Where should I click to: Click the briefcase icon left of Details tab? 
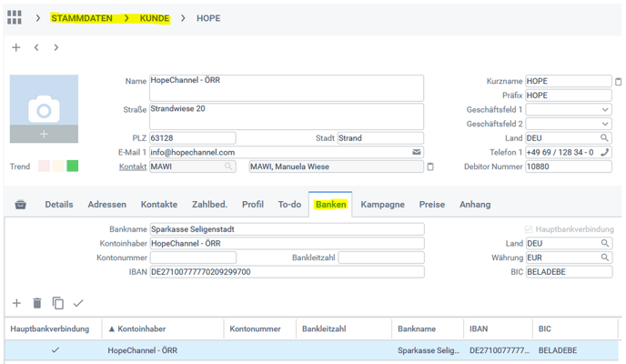point(20,205)
